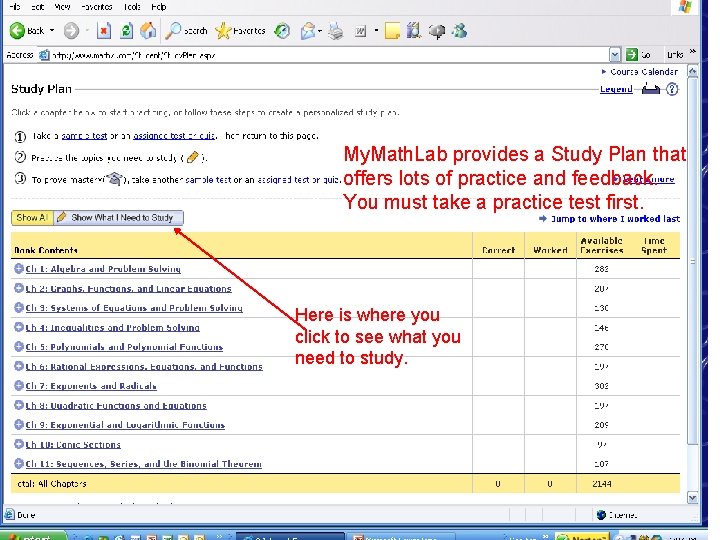
Task: Click the Show All button
Action: [x=32, y=218]
